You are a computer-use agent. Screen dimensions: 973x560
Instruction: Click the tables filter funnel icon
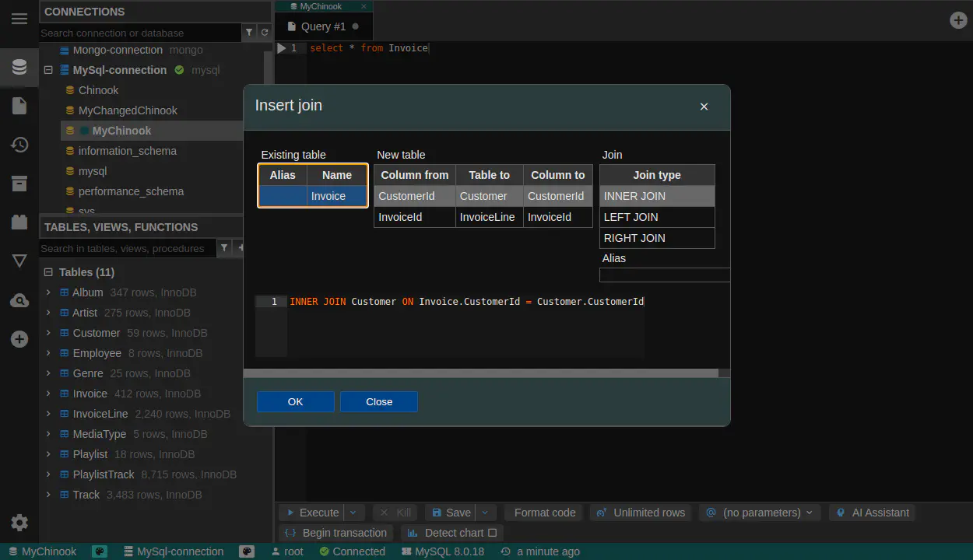point(224,248)
